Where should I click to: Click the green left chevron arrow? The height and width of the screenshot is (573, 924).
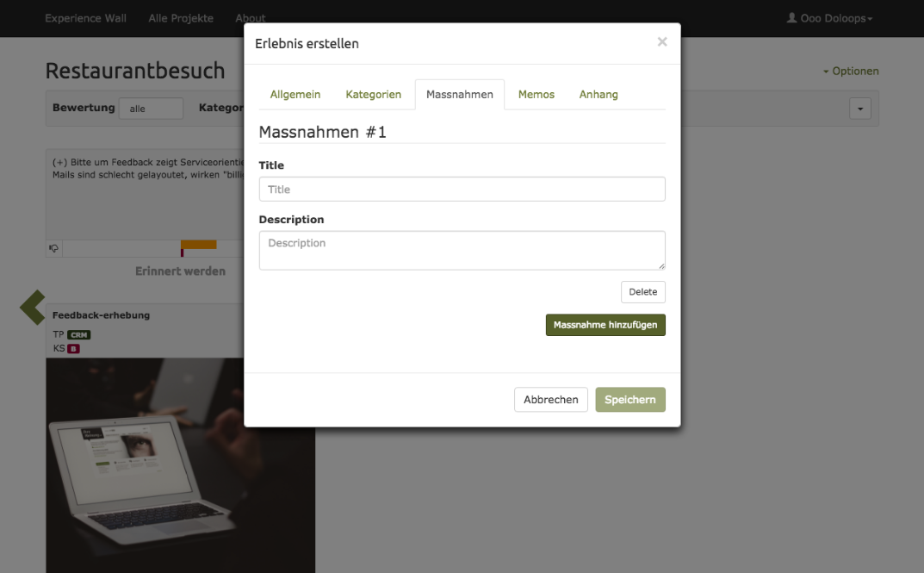(33, 308)
